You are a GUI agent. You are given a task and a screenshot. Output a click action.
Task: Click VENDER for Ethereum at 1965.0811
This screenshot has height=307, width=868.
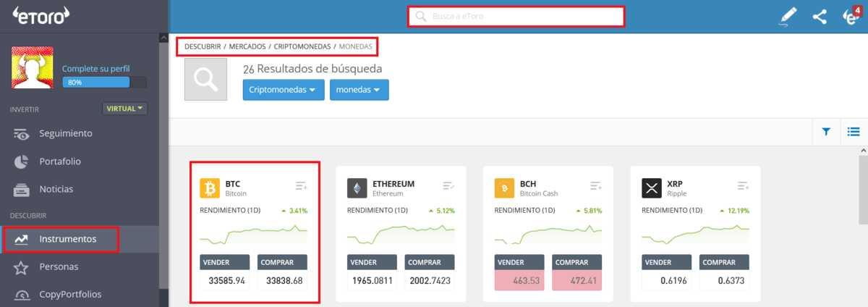click(x=372, y=272)
